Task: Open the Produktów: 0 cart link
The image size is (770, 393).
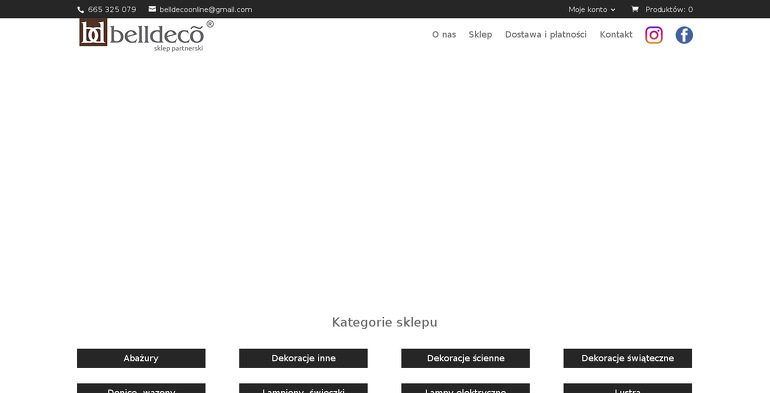Action: click(x=669, y=9)
